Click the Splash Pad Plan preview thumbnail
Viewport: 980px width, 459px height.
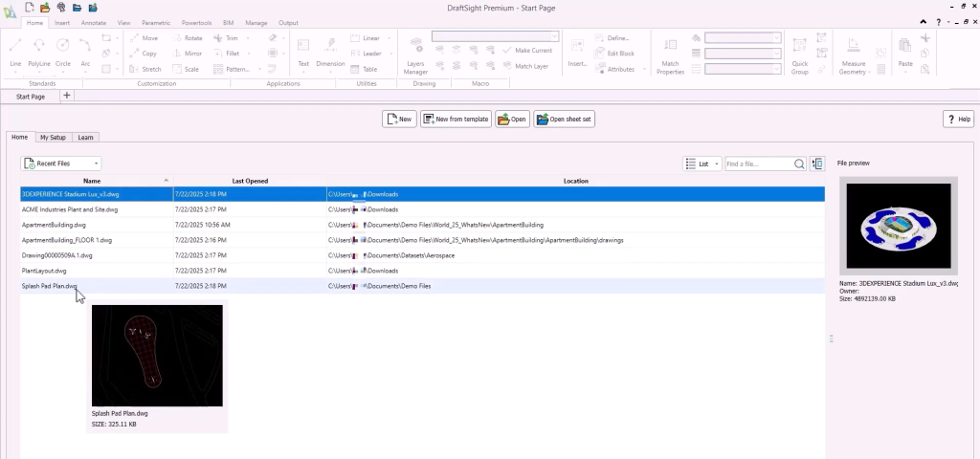click(157, 356)
